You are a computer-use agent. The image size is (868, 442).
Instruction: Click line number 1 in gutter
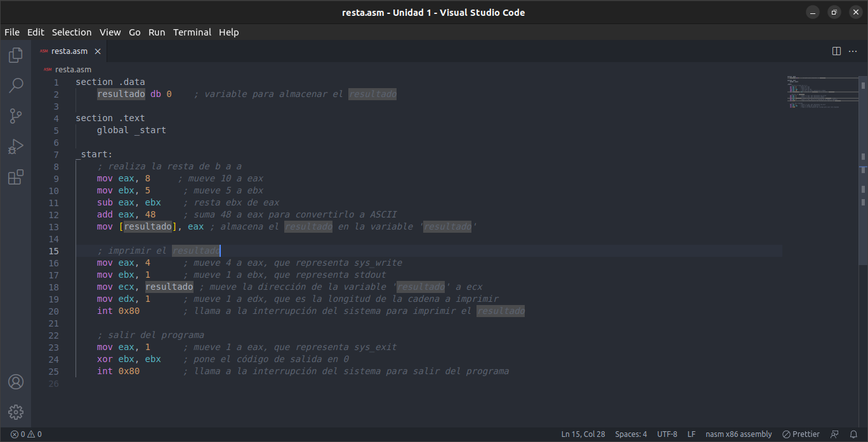[x=56, y=82]
